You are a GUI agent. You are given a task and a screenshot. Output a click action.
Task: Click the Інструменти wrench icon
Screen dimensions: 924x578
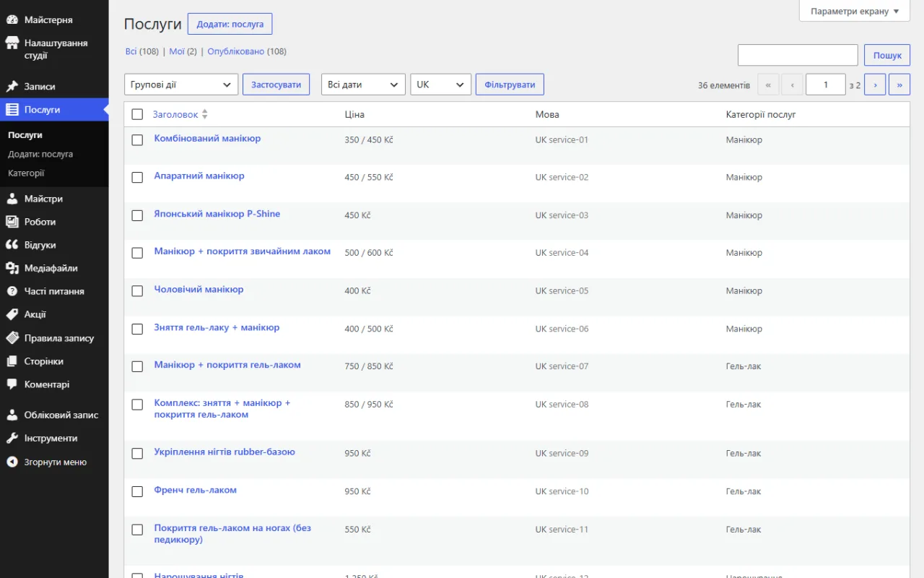point(12,438)
